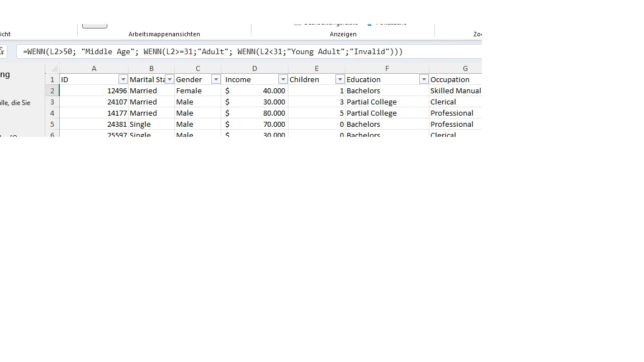Open the Education filter dropdown
644x362 pixels.
(424, 79)
